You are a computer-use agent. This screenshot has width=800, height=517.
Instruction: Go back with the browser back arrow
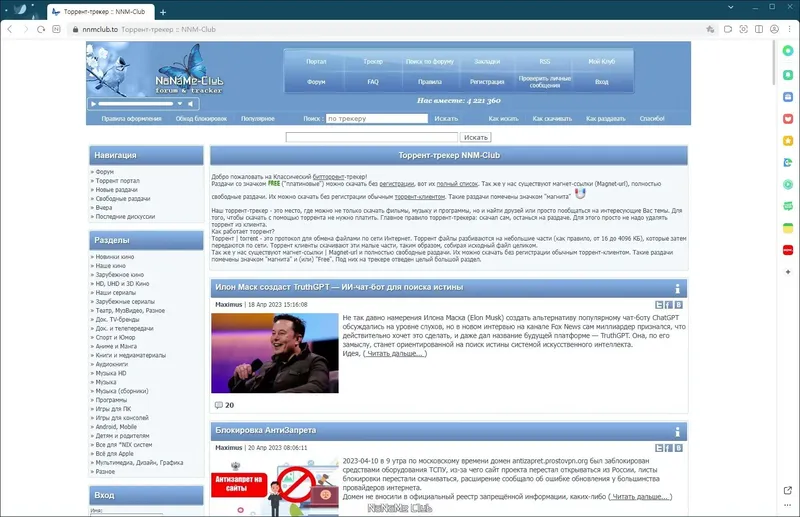pyautogui.click(x=10, y=30)
